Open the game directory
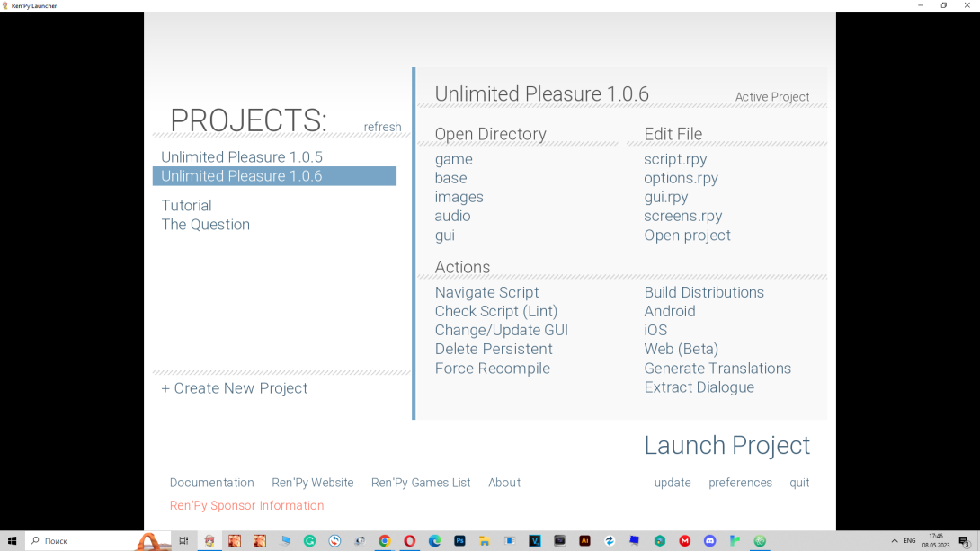Image resolution: width=980 pixels, height=551 pixels. pos(454,159)
